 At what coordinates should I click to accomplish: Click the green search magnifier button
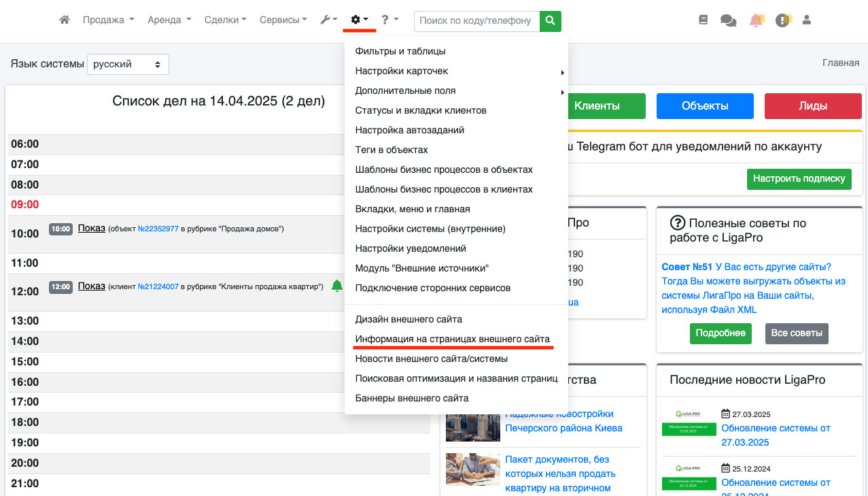pos(551,21)
